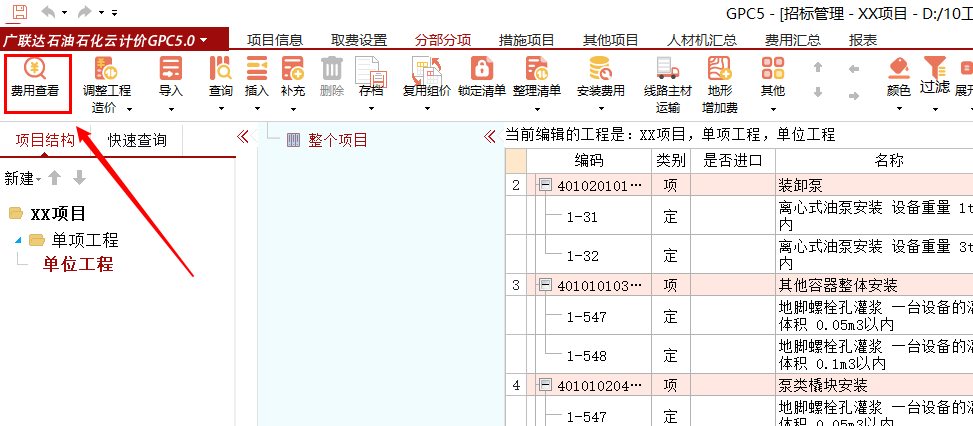
Task: Switch to the 措施项目 tab
Action: coord(526,41)
